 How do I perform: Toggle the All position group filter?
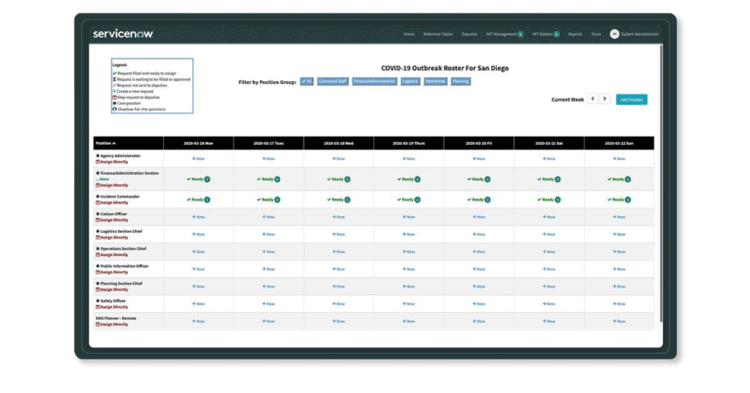(x=307, y=81)
